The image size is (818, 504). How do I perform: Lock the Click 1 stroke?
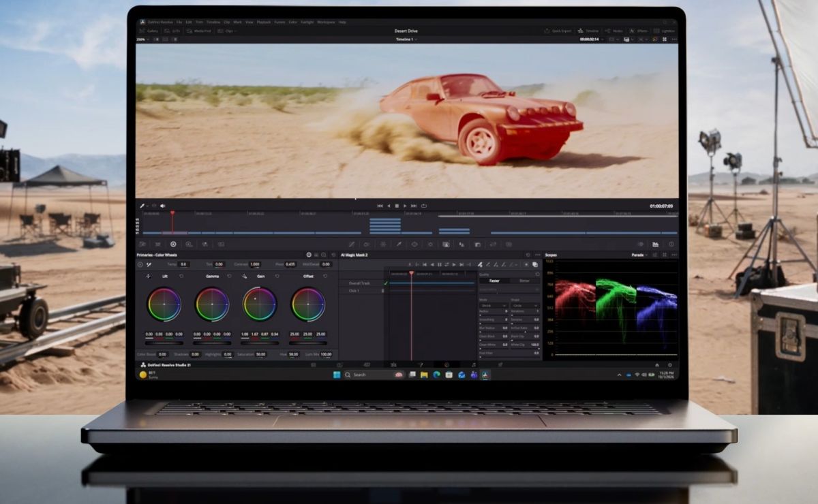pyautogui.click(x=382, y=291)
